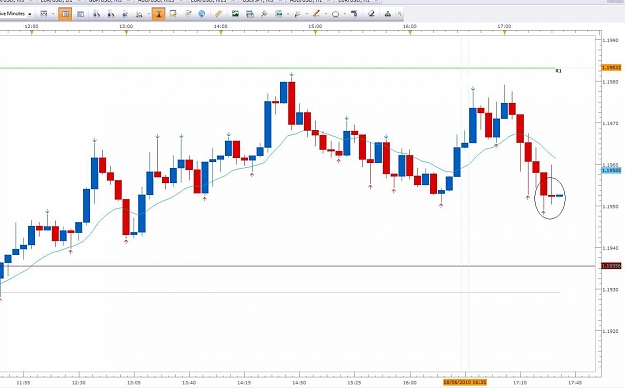Select the green R1 horizontal line
The image size is (625, 388).
[x=277, y=68]
